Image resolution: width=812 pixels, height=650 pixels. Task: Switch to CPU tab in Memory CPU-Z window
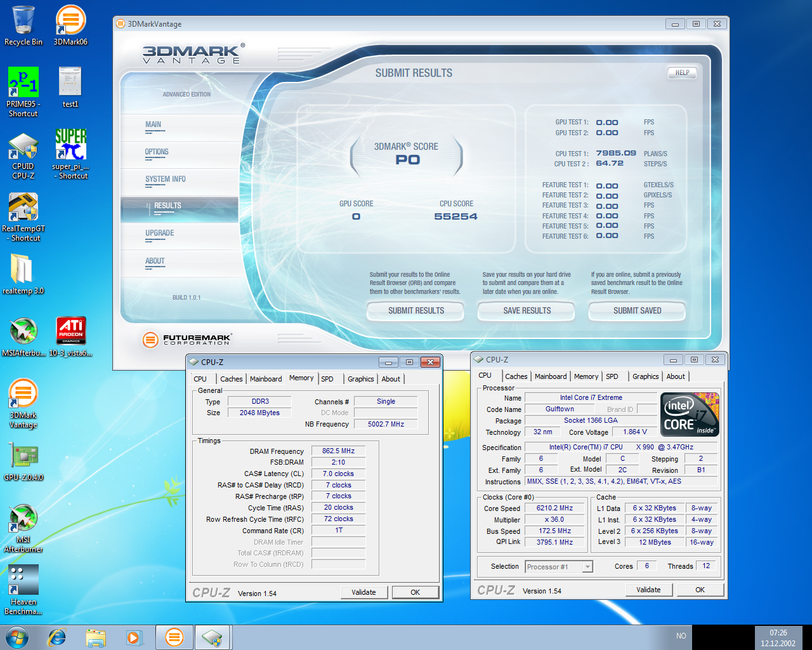(x=200, y=379)
